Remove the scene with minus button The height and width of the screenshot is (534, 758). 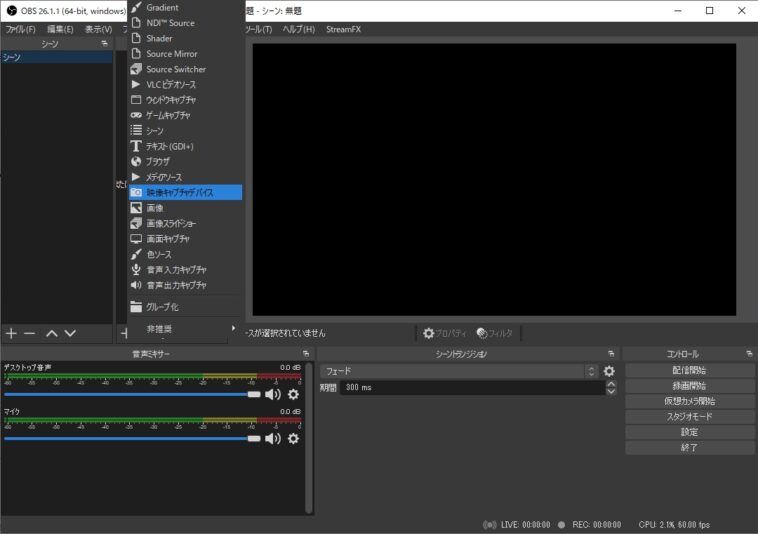(29, 333)
